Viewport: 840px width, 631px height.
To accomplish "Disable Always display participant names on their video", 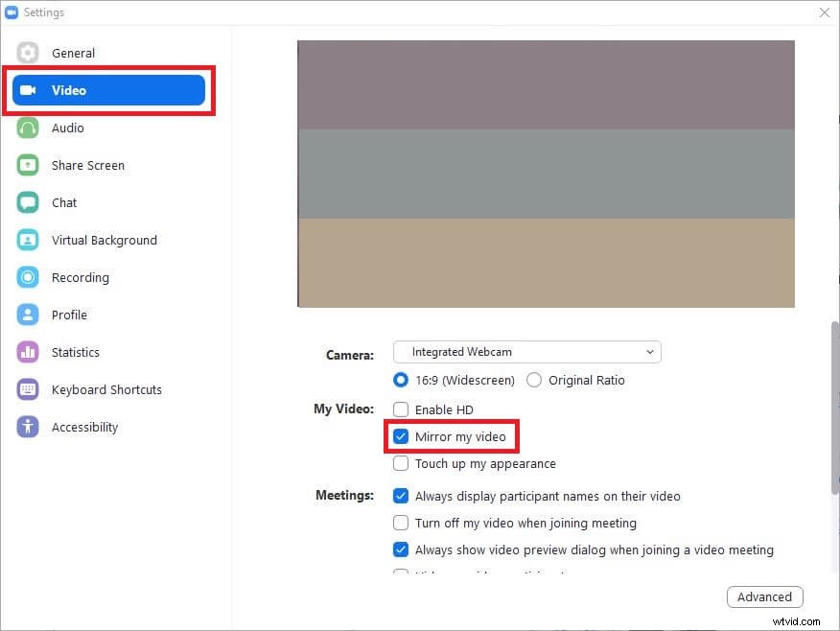I will coord(401,496).
